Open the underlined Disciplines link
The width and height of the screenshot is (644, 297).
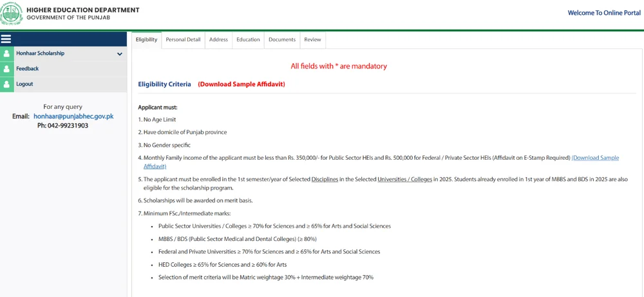click(x=325, y=180)
